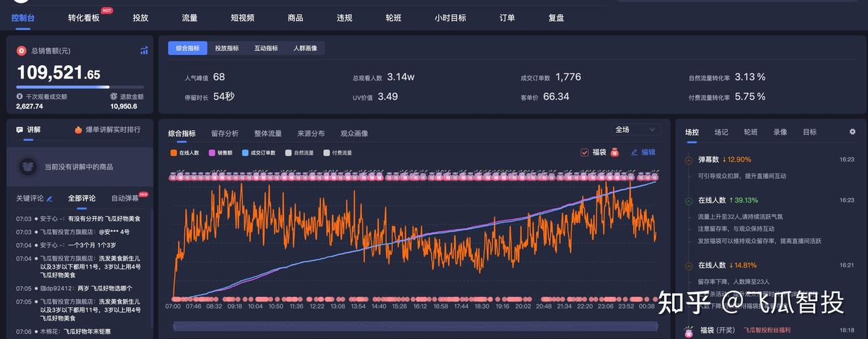
Task: Click the 总销售额 progress bar
Action: (80, 87)
